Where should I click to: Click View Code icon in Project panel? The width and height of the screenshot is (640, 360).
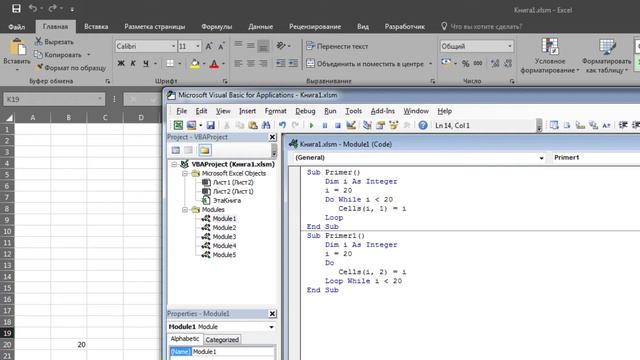point(176,150)
